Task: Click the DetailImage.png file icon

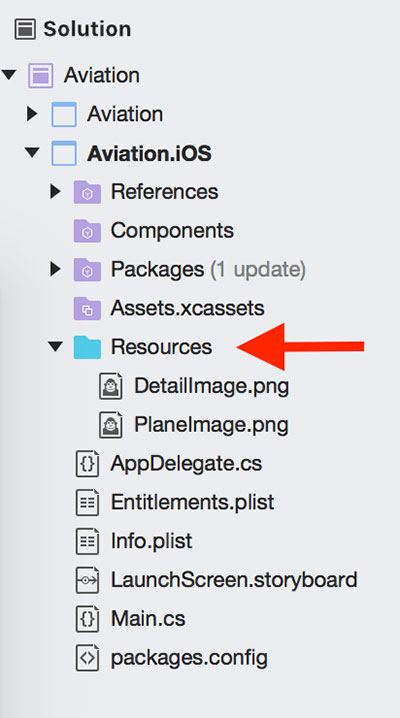Action: (111, 386)
